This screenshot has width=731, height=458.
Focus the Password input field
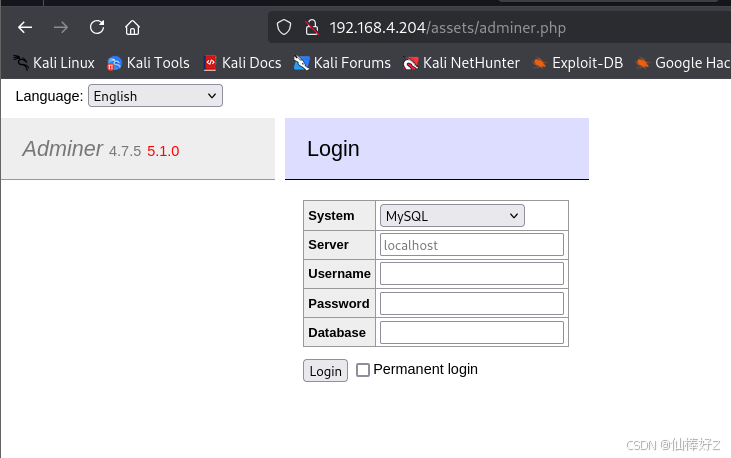coord(472,304)
